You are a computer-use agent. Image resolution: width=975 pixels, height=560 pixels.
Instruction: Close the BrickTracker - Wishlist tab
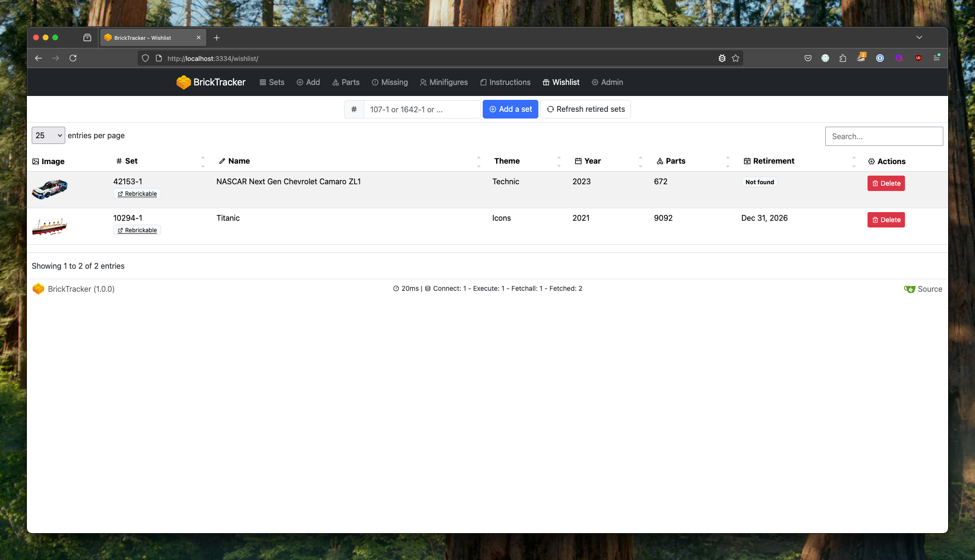(x=199, y=37)
